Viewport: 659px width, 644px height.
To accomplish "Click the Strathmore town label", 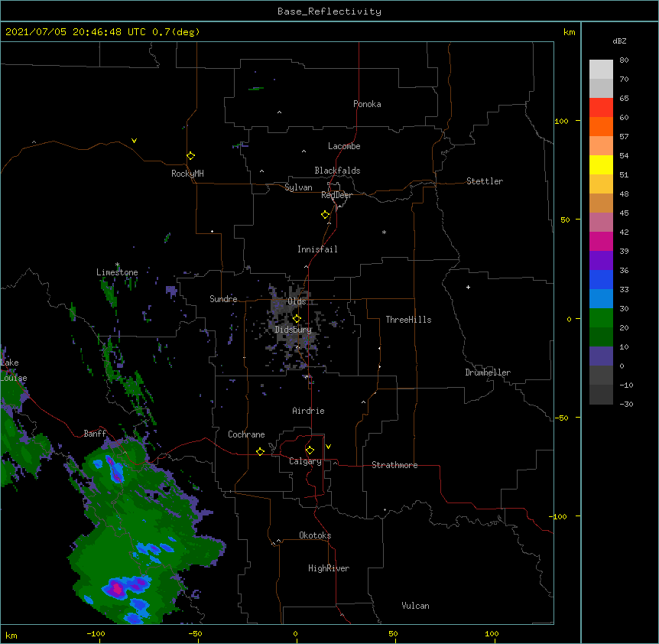I will pos(394,465).
